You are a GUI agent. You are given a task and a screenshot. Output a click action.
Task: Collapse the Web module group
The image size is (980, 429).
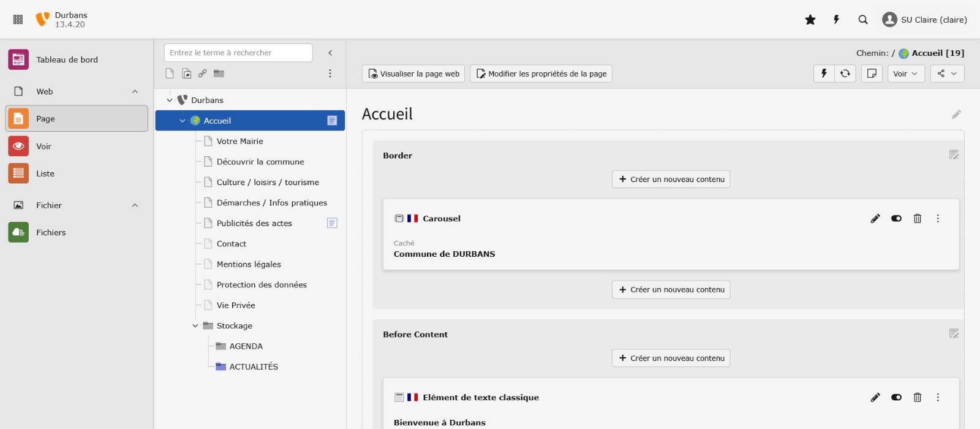click(x=135, y=92)
